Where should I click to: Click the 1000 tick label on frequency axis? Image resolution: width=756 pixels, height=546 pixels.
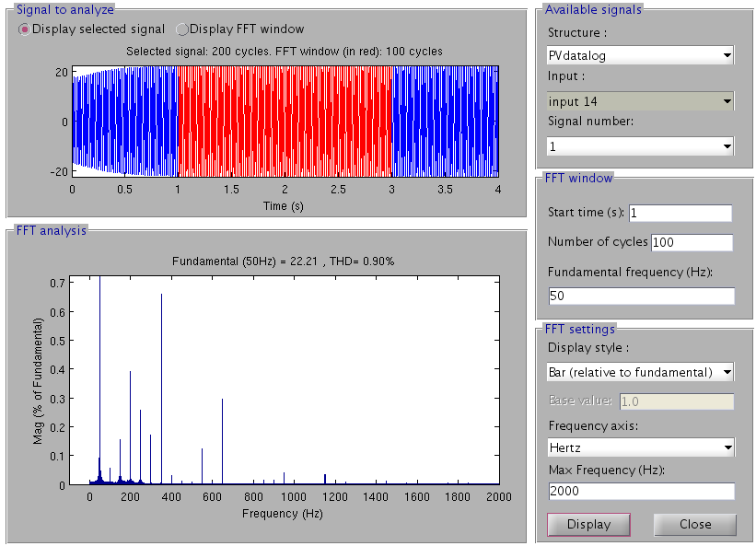coord(294,497)
